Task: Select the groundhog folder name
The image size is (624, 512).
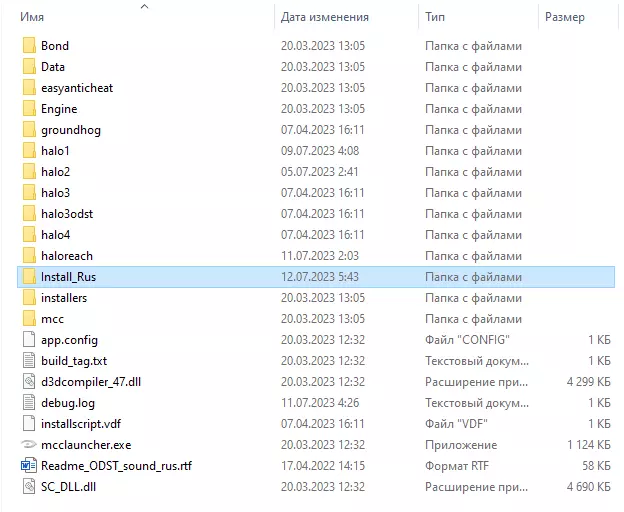Action: 71,130
